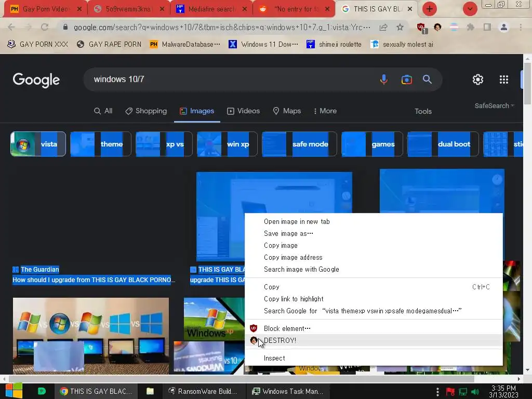View site info via the padlock icon
Image resolution: width=532 pixels, height=399 pixels.
65,27
